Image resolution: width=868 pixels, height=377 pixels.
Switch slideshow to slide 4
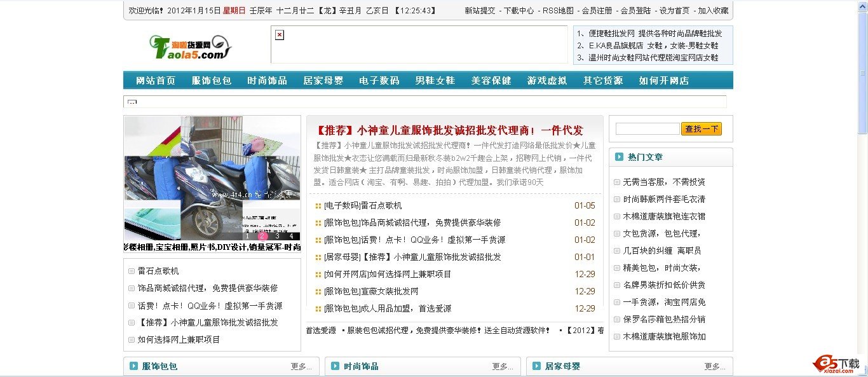[292, 236]
